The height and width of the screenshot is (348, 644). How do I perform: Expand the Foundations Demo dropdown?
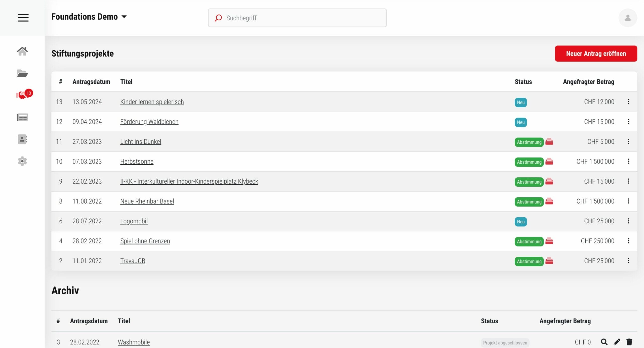[124, 17]
